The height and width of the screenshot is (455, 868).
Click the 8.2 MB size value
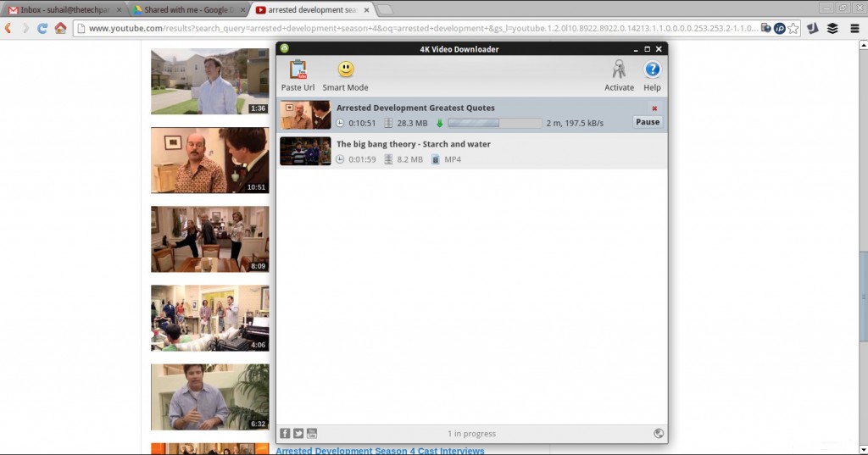pyautogui.click(x=409, y=159)
